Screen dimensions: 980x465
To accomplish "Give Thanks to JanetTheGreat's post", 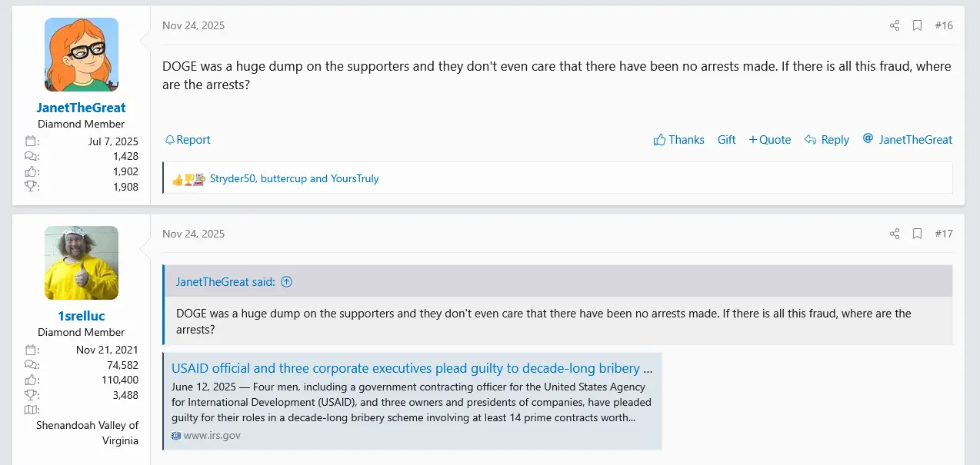I will (x=678, y=140).
